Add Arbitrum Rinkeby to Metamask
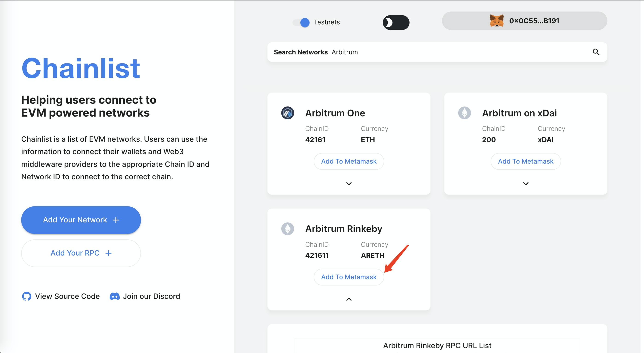The image size is (644, 353). click(349, 277)
